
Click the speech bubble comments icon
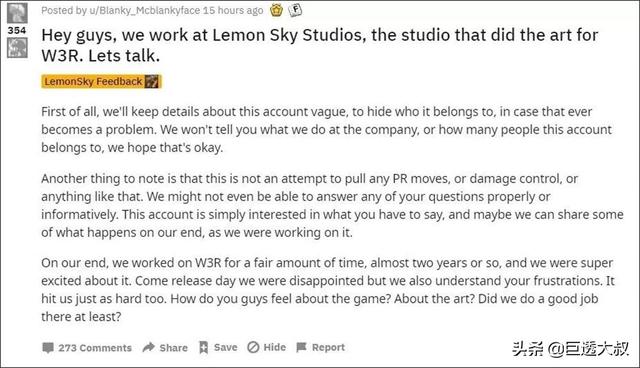(x=48, y=348)
